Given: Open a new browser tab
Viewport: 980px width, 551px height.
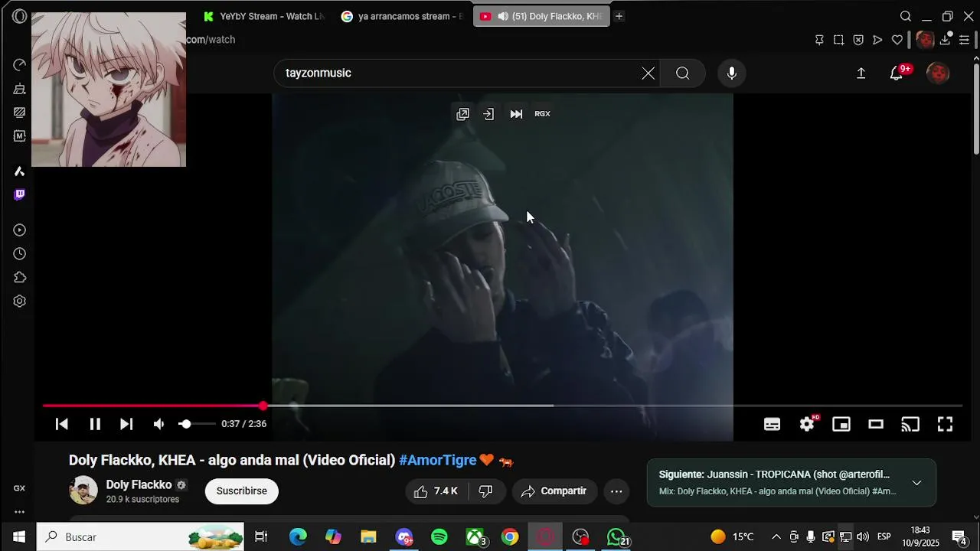Looking at the screenshot, I should pos(619,16).
